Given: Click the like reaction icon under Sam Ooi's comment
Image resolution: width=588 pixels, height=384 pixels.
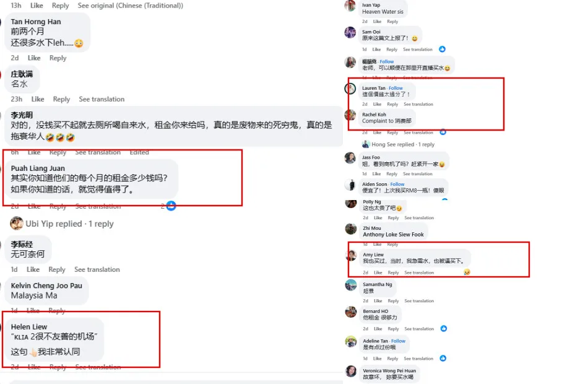Looking at the screenshot, I should [442, 49].
